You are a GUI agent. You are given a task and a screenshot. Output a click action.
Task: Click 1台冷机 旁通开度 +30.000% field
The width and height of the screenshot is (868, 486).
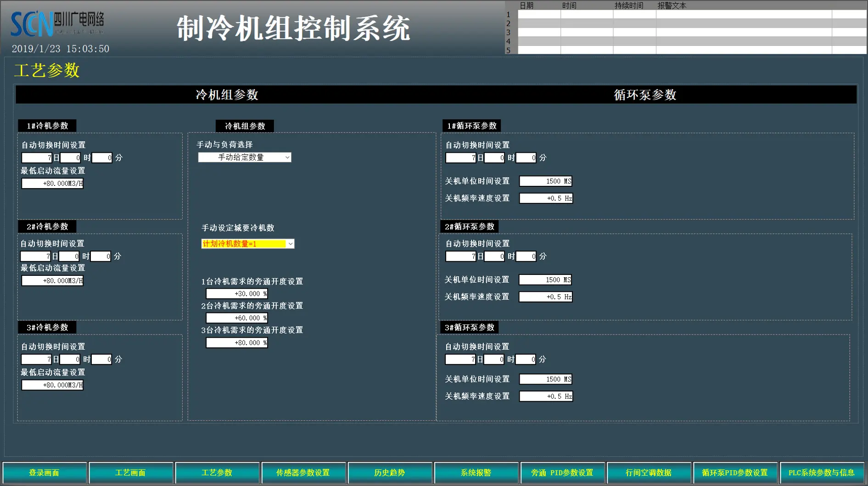click(236, 294)
